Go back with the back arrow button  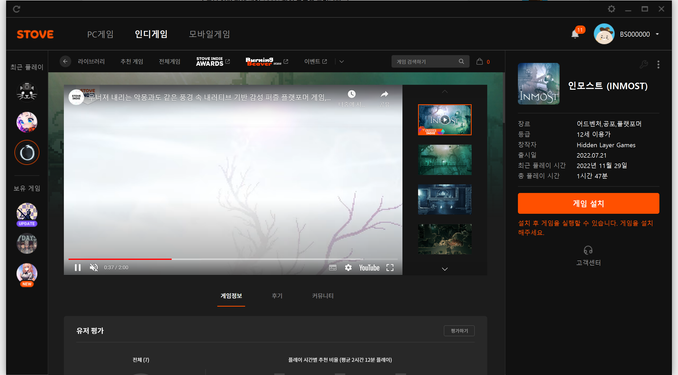(65, 61)
